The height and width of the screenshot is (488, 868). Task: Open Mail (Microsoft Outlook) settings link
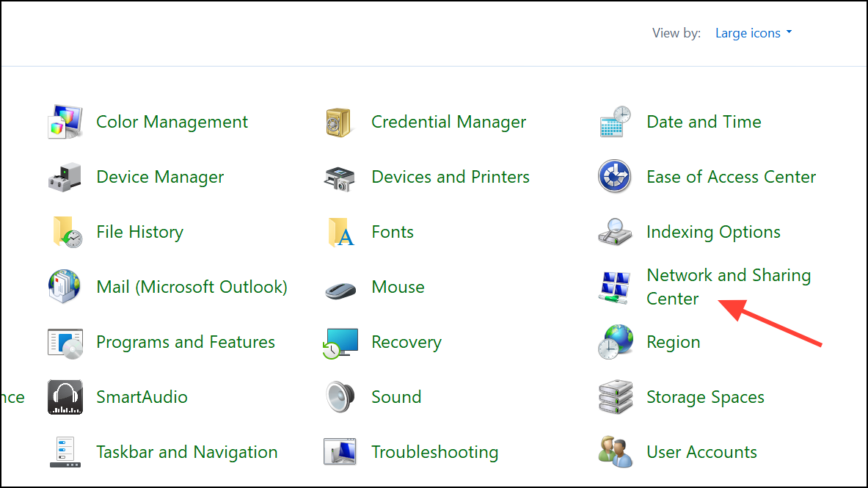point(192,287)
